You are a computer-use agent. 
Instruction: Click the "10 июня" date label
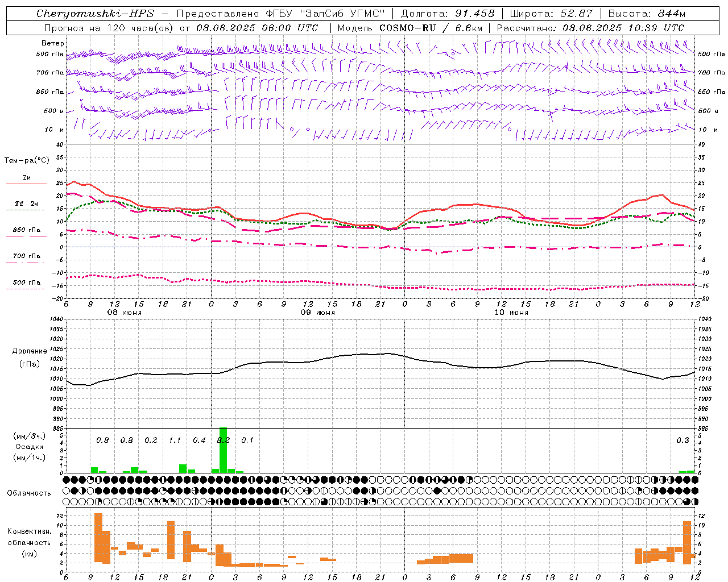(x=511, y=313)
